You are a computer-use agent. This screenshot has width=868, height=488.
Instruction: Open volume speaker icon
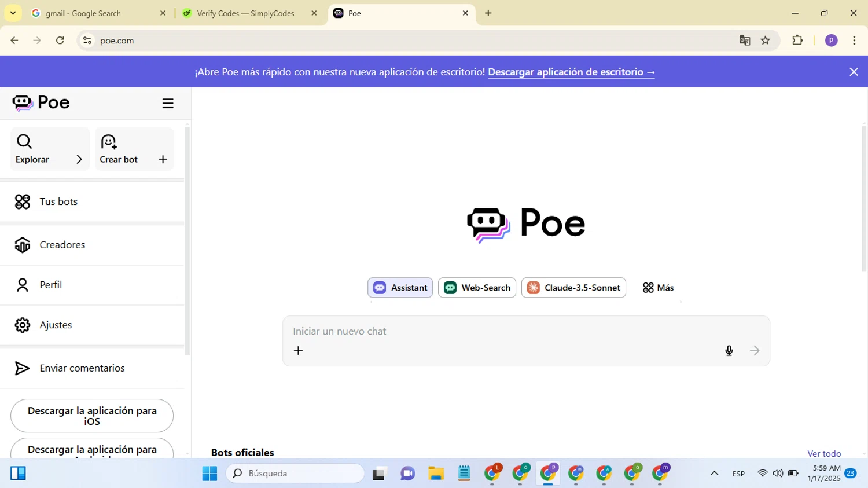tap(778, 474)
